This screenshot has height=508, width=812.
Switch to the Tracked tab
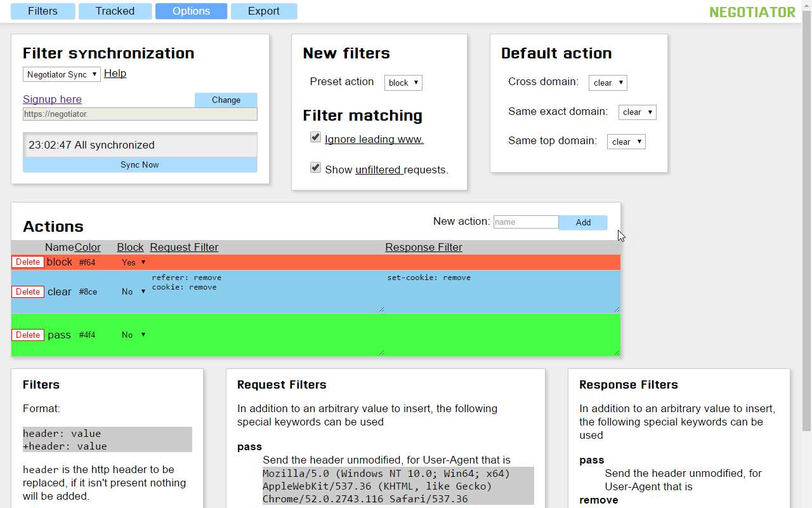(115, 11)
